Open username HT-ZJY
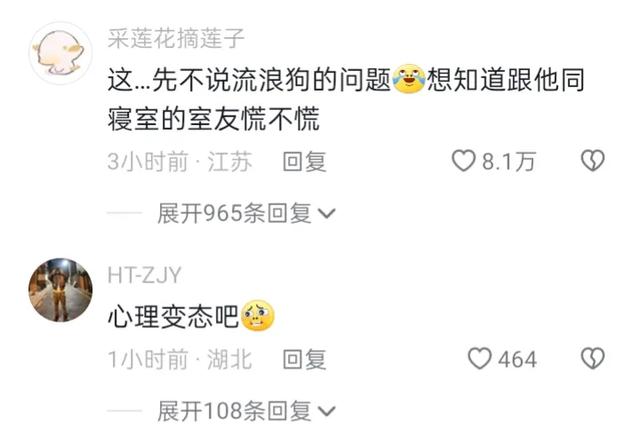This screenshot has width=640, height=437. (144, 275)
